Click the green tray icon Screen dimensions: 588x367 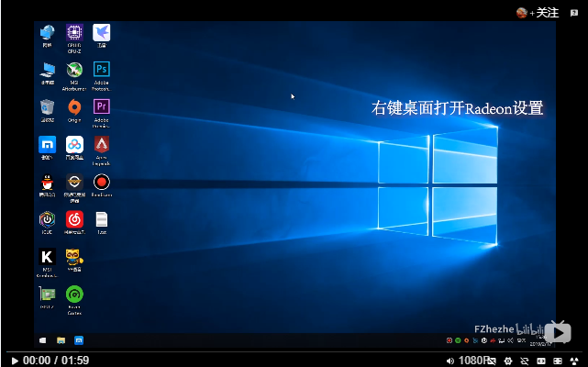[x=458, y=340]
